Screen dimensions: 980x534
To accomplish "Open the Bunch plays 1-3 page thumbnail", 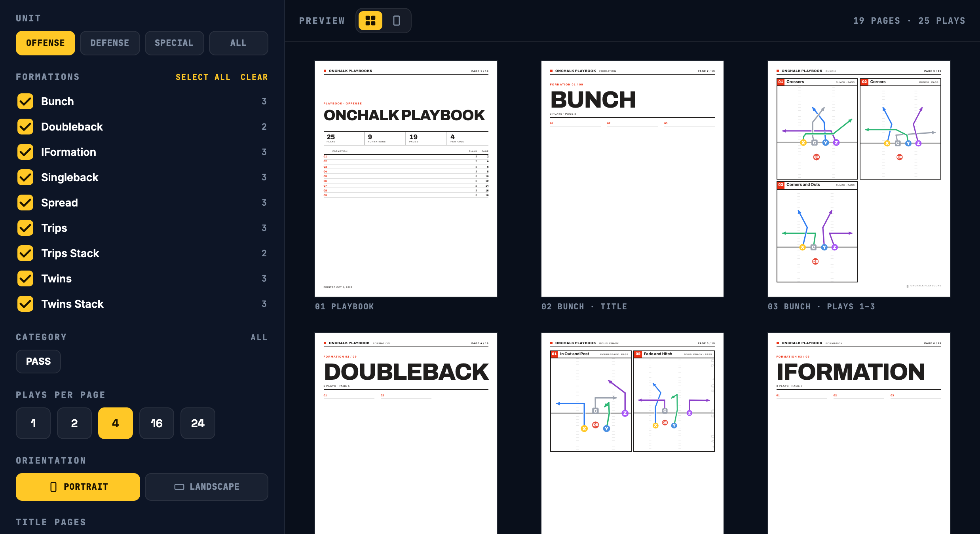I will (859, 179).
